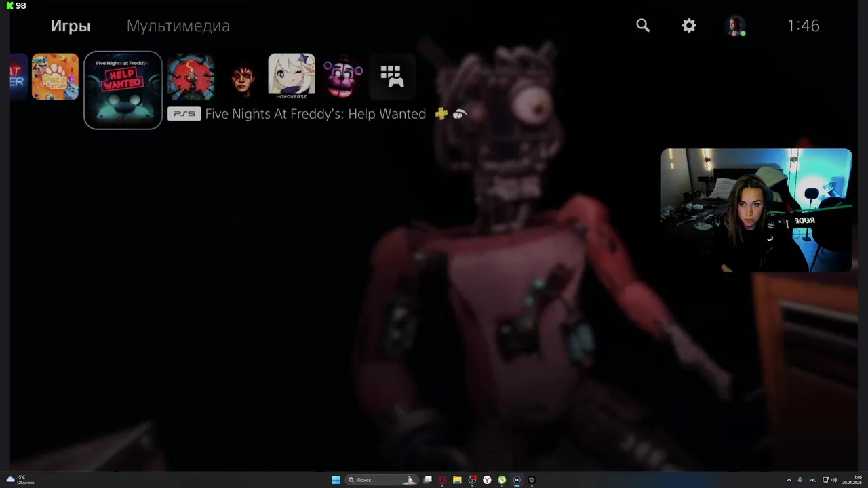Open the PS5 search magnifier icon

coord(643,26)
